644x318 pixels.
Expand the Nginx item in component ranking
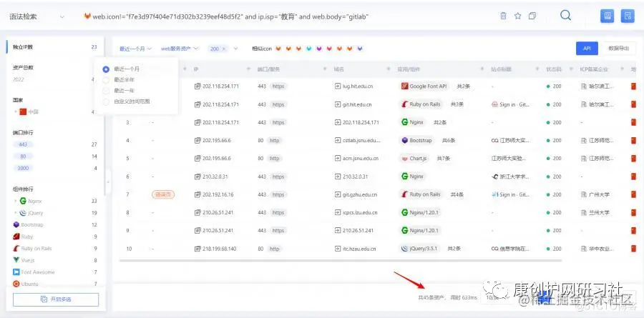point(16,201)
